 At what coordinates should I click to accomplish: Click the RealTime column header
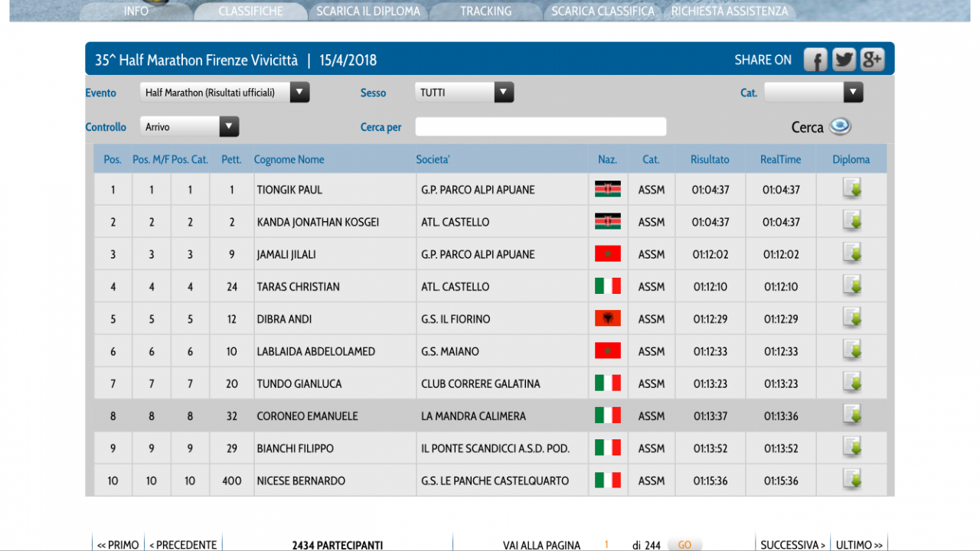coord(780,159)
